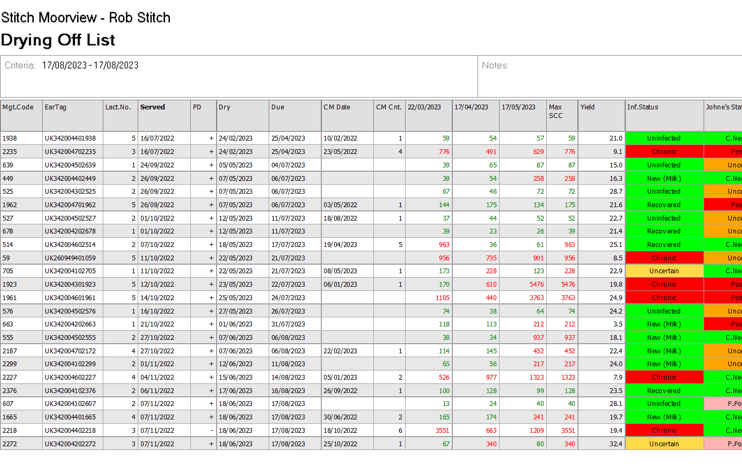Click the minus PD marker for cow 2218
Screen dimensions: 742x464
210,430
